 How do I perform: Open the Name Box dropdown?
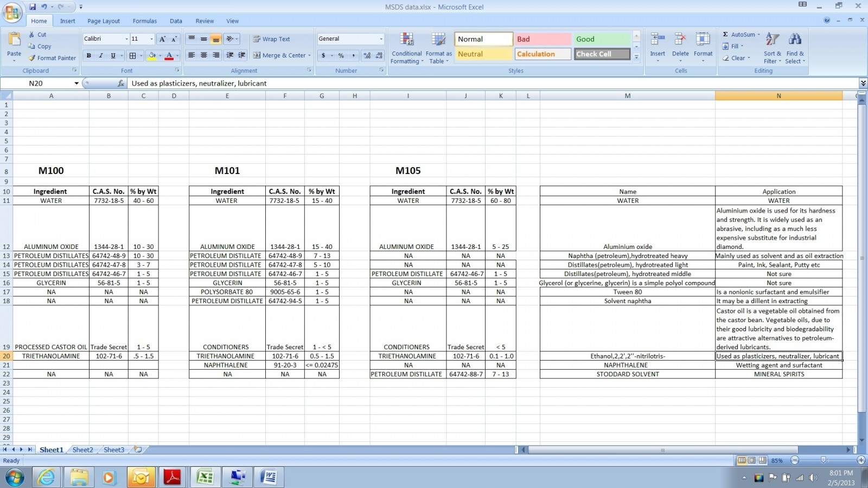76,84
